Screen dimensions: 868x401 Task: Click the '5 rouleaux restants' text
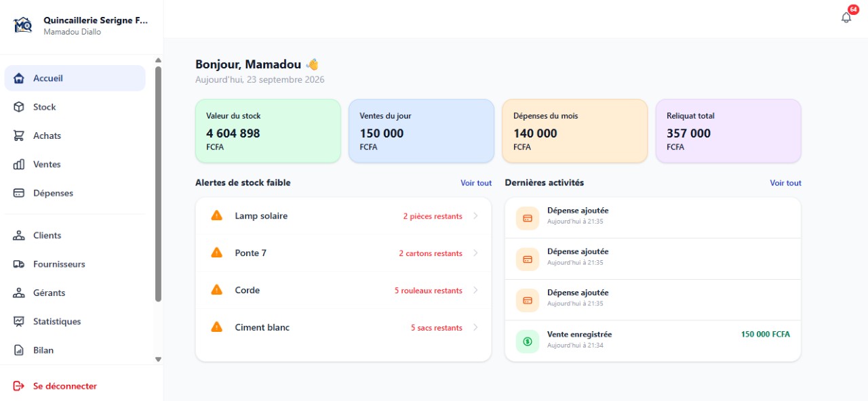click(429, 291)
